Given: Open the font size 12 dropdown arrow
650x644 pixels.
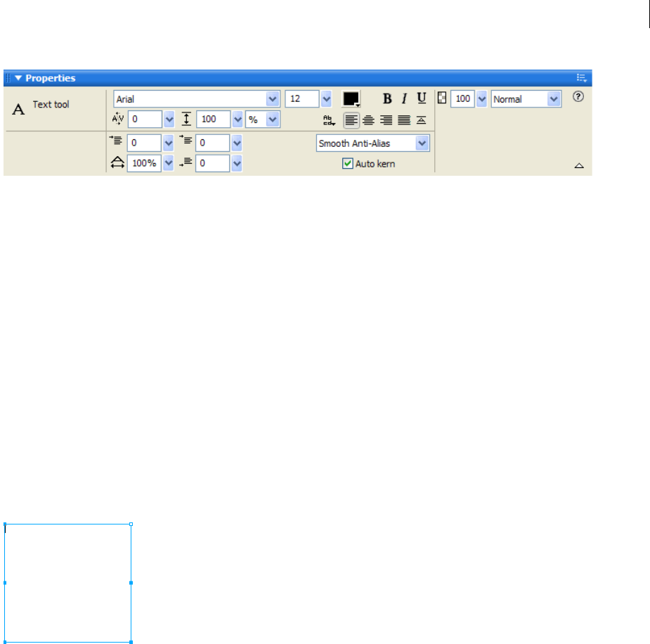Looking at the screenshot, I should 326,99.
